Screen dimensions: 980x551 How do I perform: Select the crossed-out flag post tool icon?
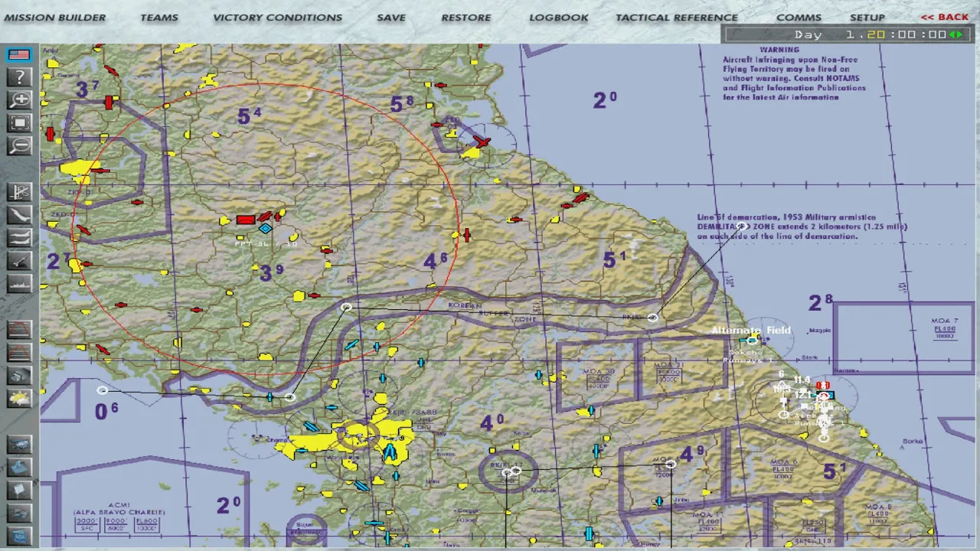(x=19, y=191)
